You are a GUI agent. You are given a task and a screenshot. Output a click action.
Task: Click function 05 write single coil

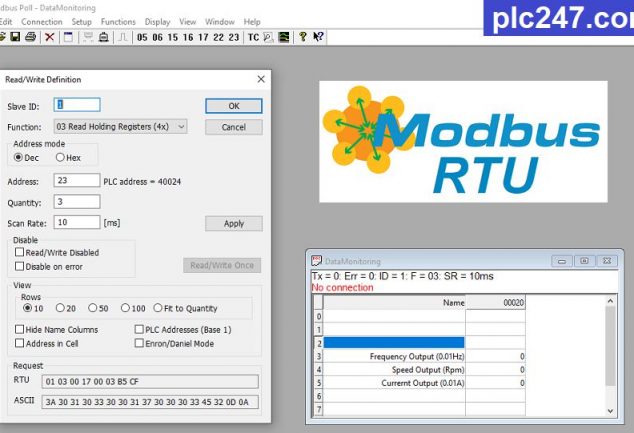click(x=142, y=38)
